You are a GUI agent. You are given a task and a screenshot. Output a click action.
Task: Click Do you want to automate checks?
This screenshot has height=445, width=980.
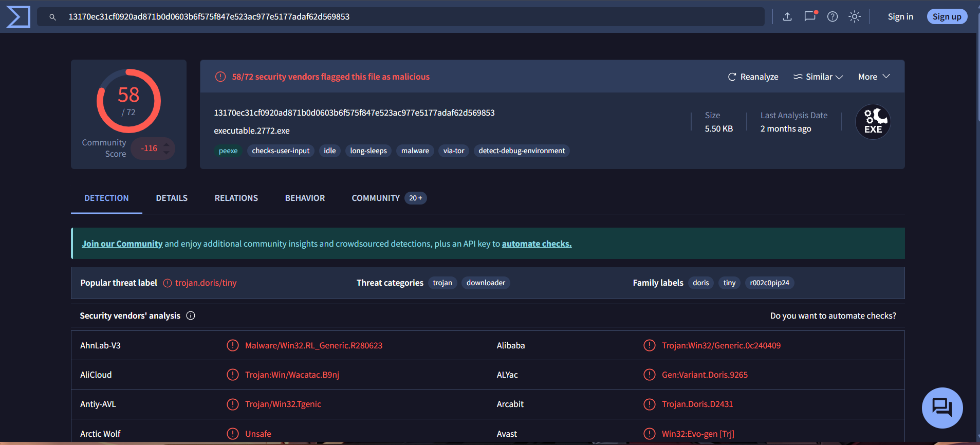coord(833,316)
